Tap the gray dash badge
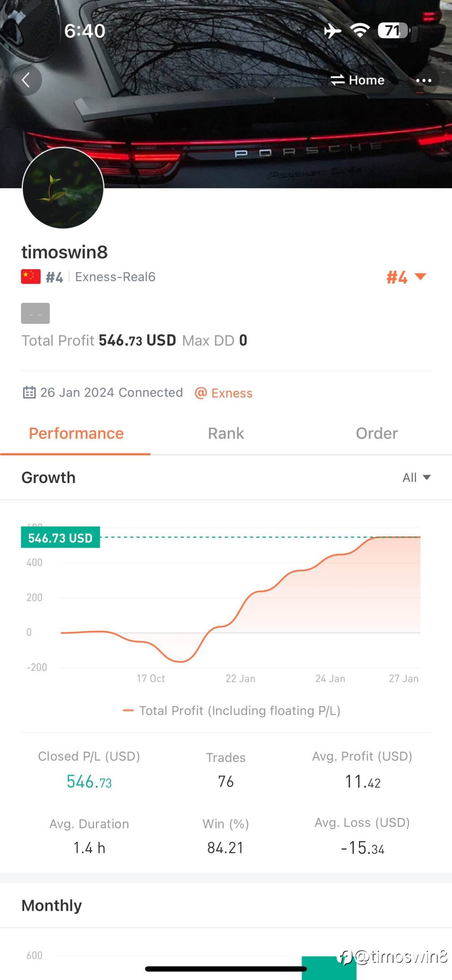Image resolution: width=452 pixels, height=980 pixels. [x=35, y=313]
